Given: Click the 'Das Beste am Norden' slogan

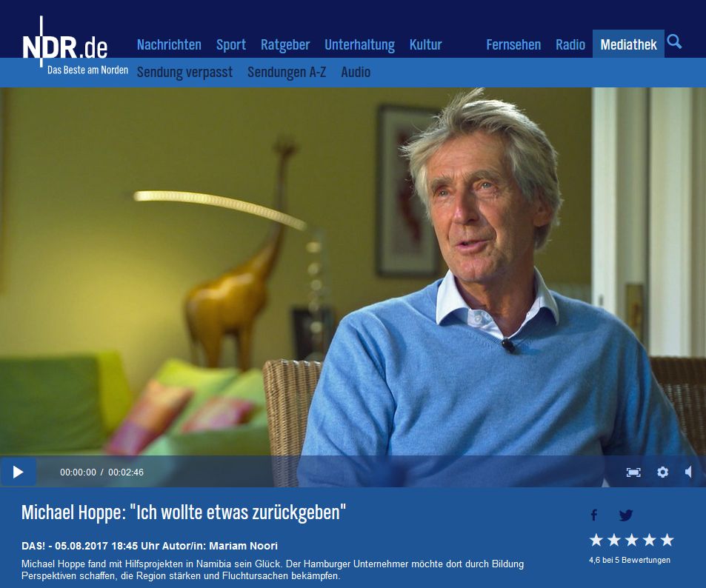Looking at the screenshot, I should click(88, 70).
